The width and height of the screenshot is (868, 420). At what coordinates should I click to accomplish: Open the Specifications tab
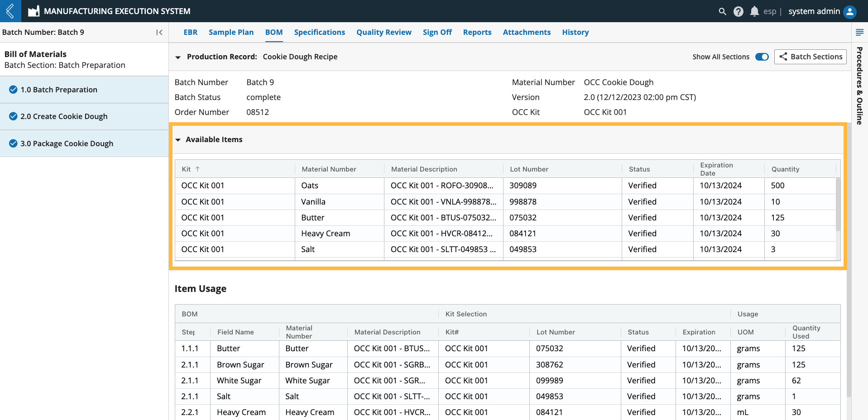click(319, 32)
